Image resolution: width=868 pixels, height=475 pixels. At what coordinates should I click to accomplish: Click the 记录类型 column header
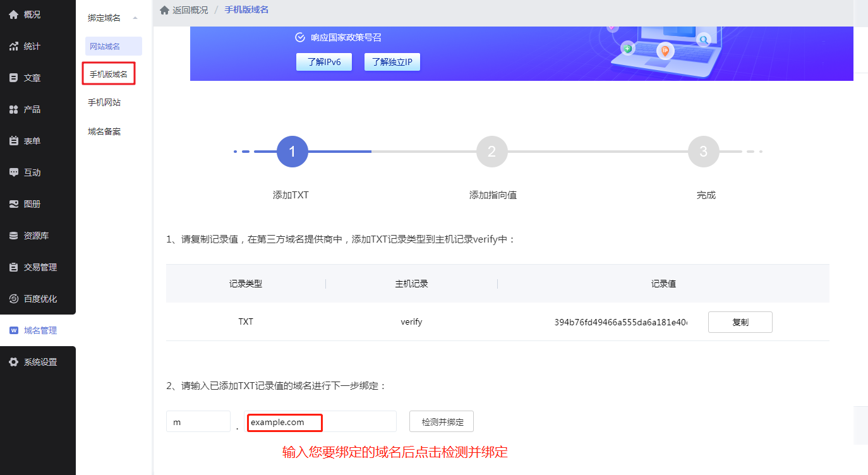pos(246,284)
